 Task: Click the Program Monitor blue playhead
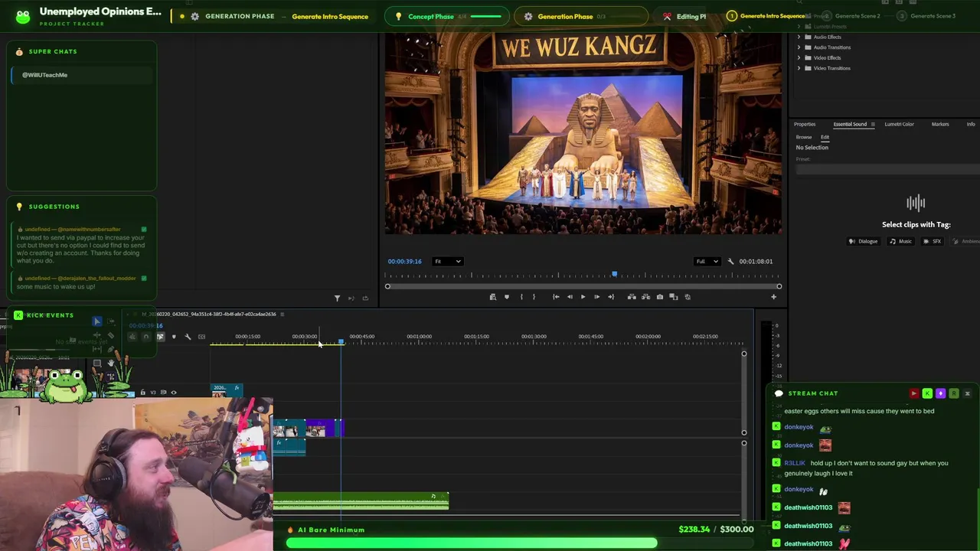(x=614, y=274)
